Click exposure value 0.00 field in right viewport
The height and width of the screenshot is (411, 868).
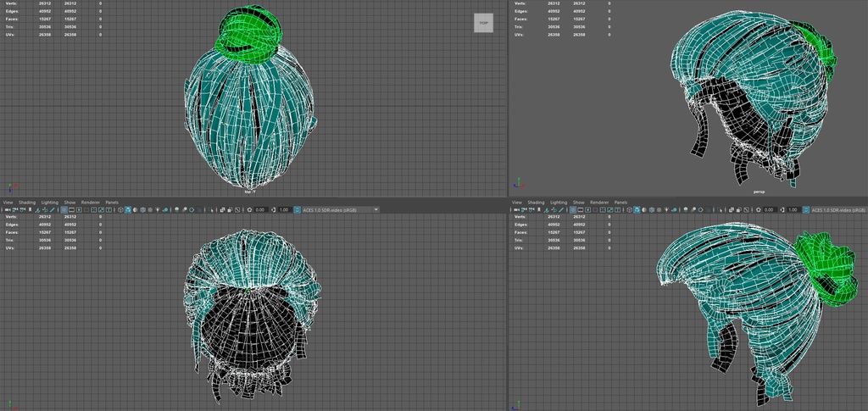click(770, 209)
